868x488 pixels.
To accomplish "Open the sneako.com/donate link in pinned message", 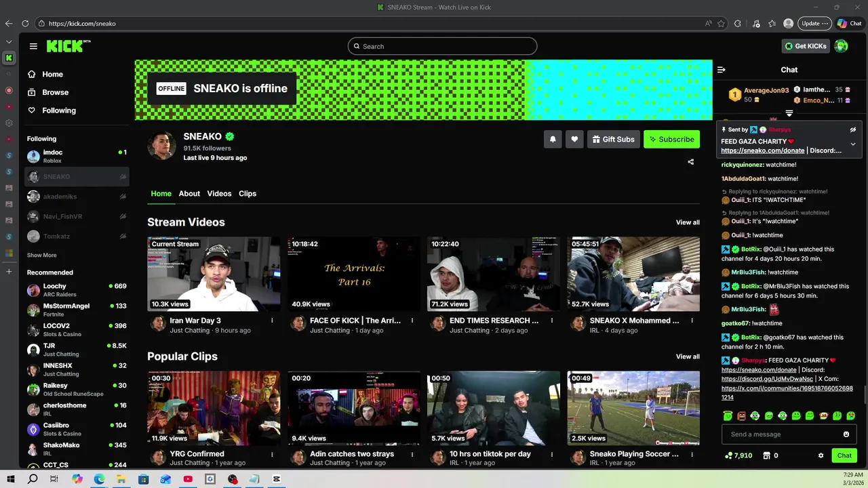I will [762, 150].
